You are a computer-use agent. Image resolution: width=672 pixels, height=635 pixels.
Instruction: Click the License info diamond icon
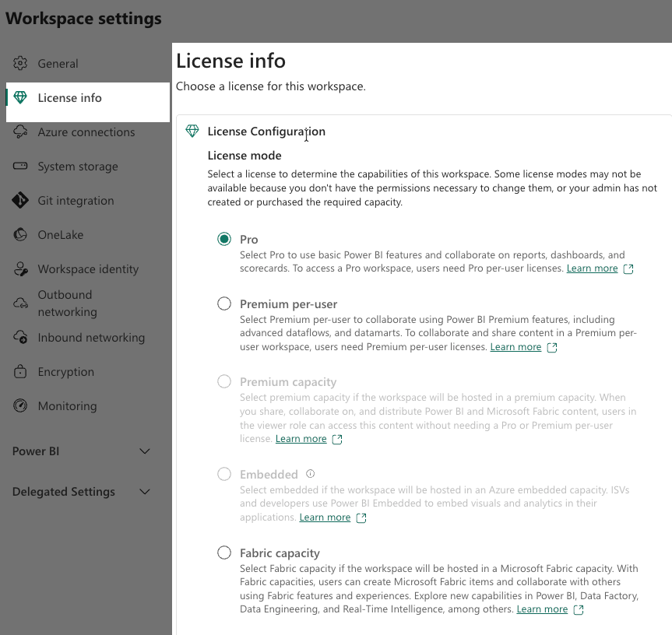coord(20,97)
